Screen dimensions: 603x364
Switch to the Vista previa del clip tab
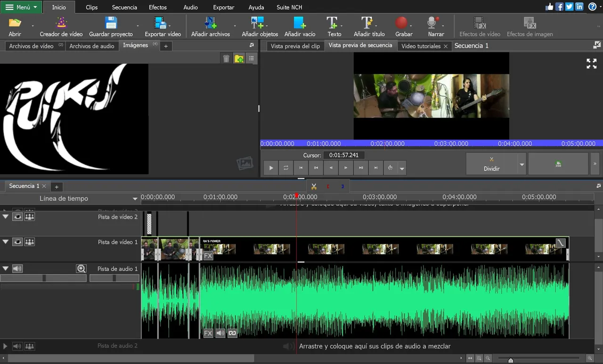(x=295, y=46)
